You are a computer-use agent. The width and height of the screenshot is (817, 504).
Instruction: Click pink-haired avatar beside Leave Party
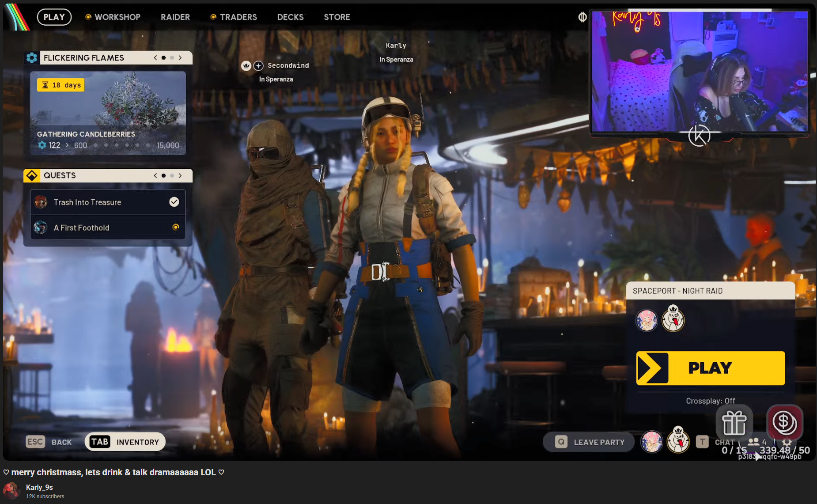(x=652, y=442)
